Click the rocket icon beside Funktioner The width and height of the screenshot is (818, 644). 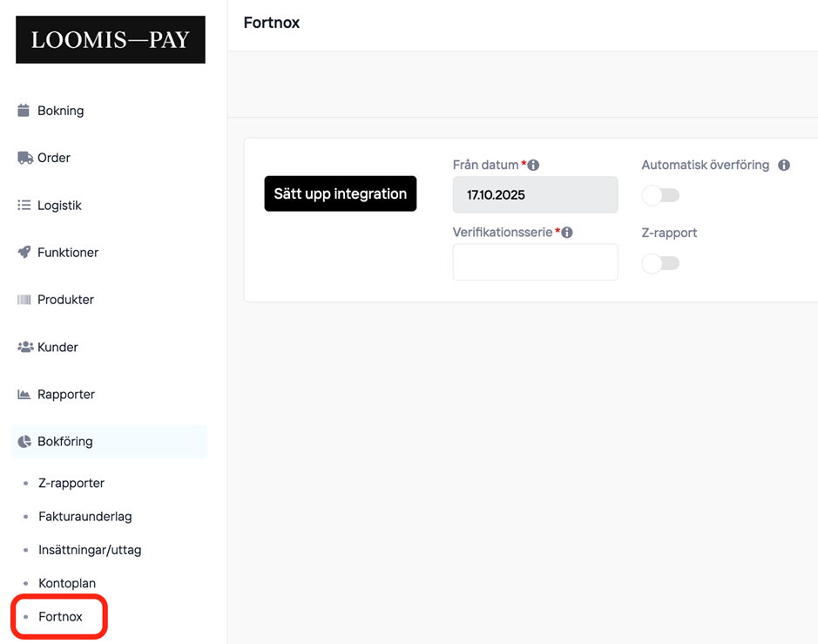tap(24, 253)
